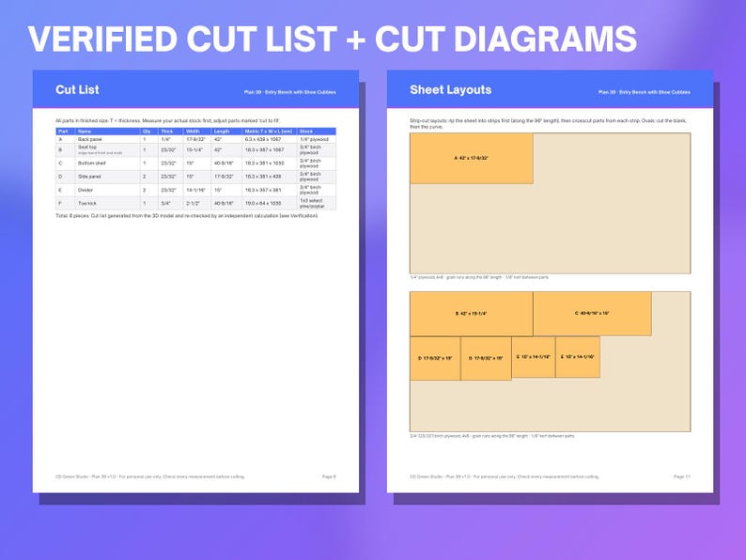Click the width '14-1/16"' in the Divider row

click(195, 190)
